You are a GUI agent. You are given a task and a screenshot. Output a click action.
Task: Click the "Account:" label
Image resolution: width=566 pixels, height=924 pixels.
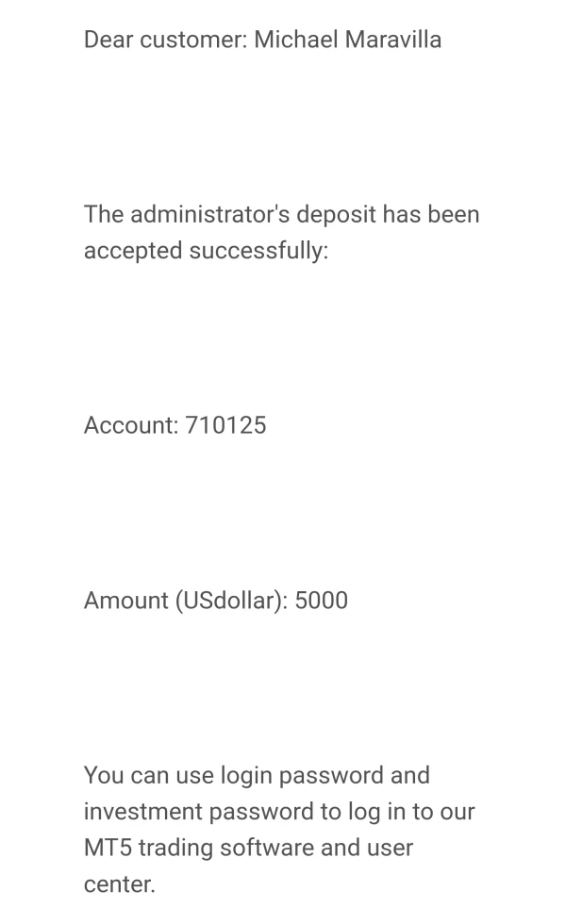point(131,425)
